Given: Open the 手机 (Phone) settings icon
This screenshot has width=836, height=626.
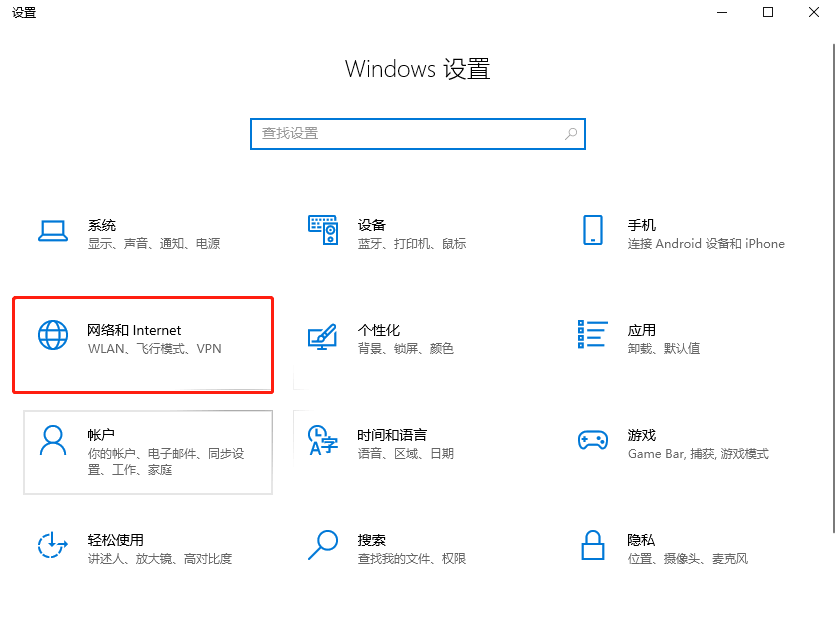Looking at the screenshot, I should click(x=593, y=231).
